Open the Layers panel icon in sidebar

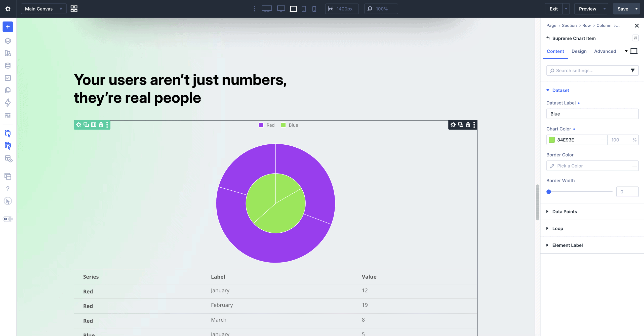click(x=8, y=41)
